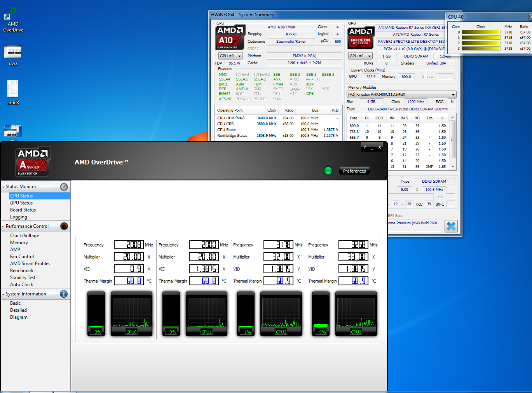Image resolution: width=532 pixels, height=393 pixels.
Task: Click the CPU3 usage graph
Action: coord(356,314)
